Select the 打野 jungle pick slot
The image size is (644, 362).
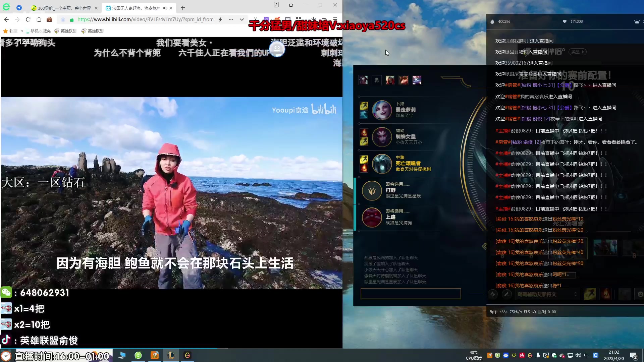point(372,190)
